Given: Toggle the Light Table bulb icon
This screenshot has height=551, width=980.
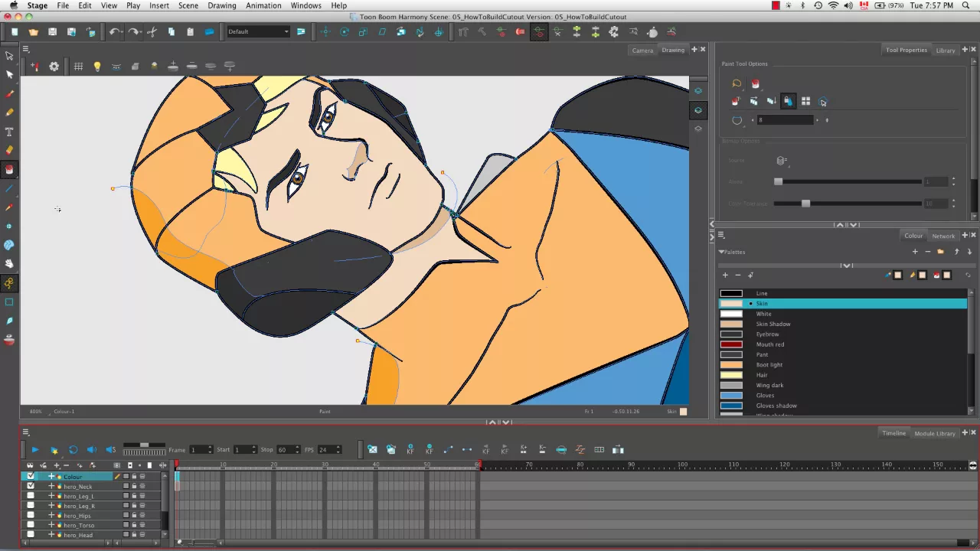Looking at the screenshot, I should (97, 67).
